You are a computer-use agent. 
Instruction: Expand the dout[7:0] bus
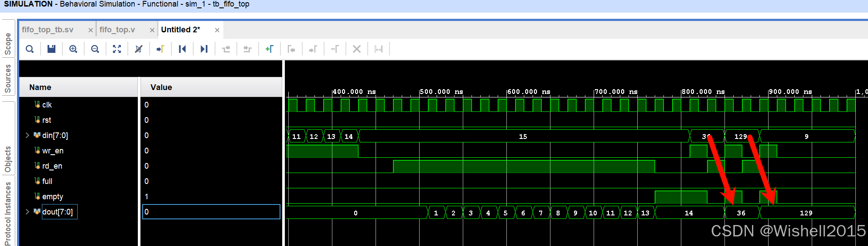27,212
